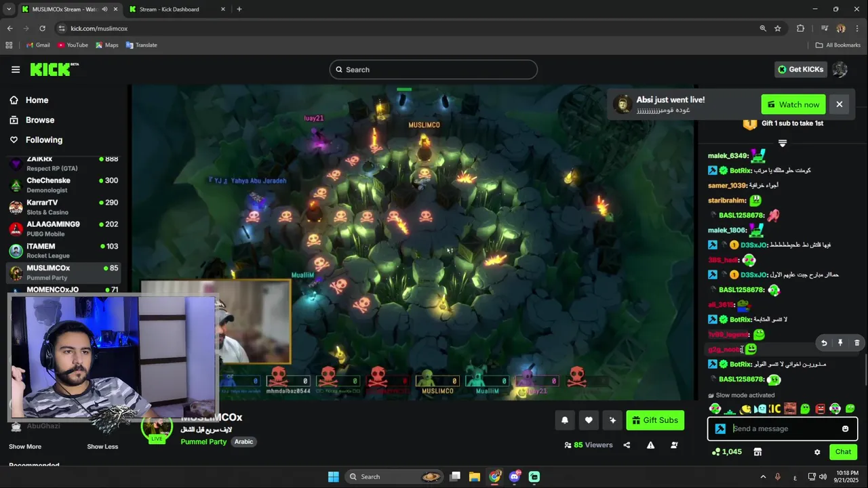This screenshot has width=868, height=488.
Task: Collapse sidebar list with Show Less
Action: [x=102, y=447]
